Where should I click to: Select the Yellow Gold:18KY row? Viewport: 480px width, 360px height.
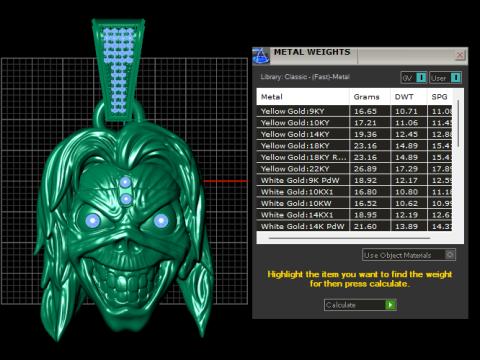354,146
